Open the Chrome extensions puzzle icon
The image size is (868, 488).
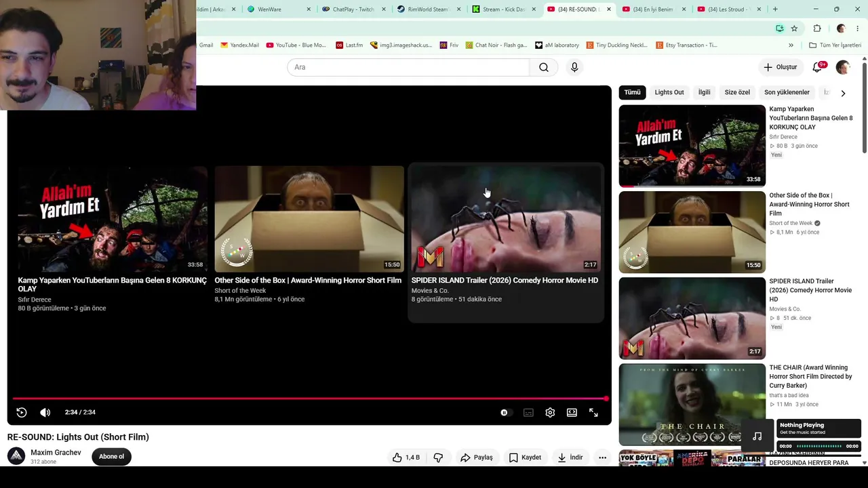coord(817,28)
